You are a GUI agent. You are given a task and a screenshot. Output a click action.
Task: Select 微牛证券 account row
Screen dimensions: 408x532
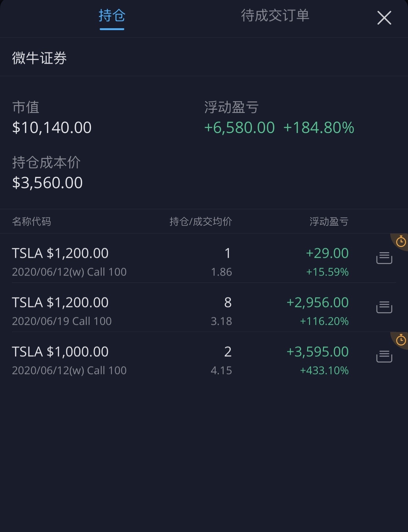[x=204, y=58]
